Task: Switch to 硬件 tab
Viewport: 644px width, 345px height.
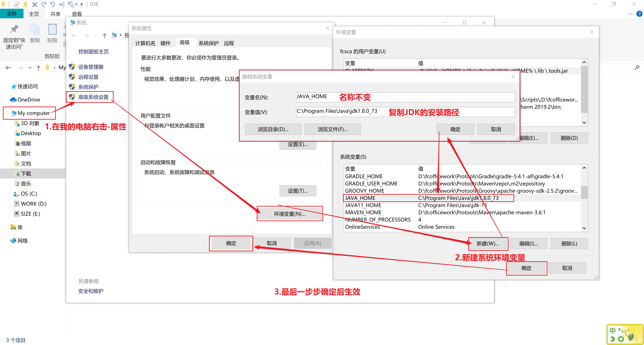Action: (165, 43)
